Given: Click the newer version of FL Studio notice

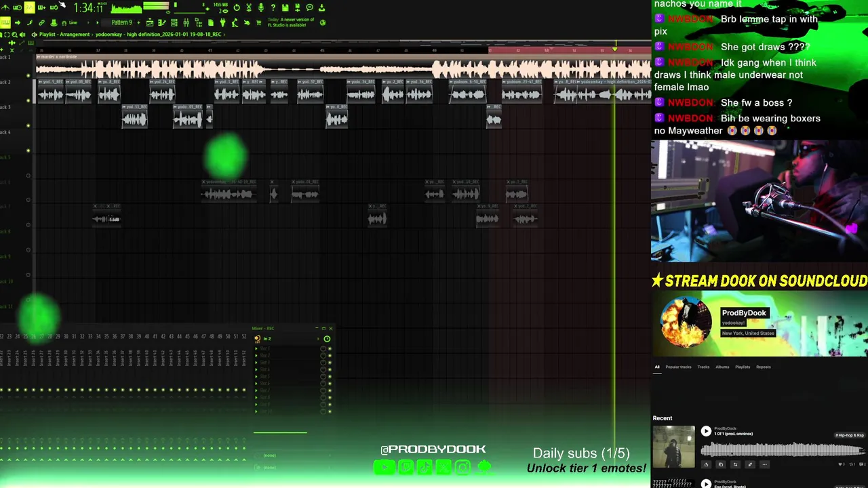Looking at the screenshot, I should coord(290,22).
